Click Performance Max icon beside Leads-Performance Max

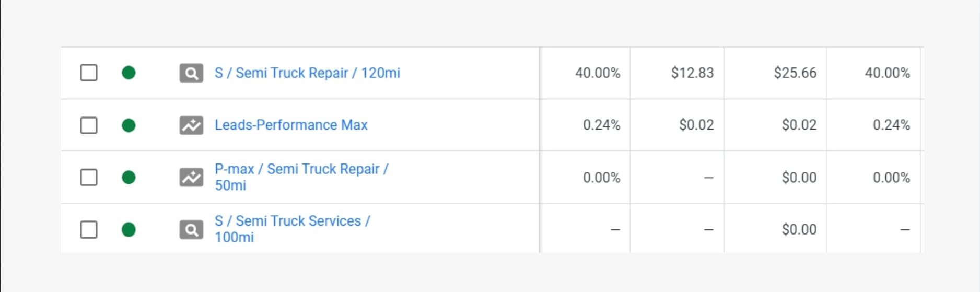click(x=191, y=125)
